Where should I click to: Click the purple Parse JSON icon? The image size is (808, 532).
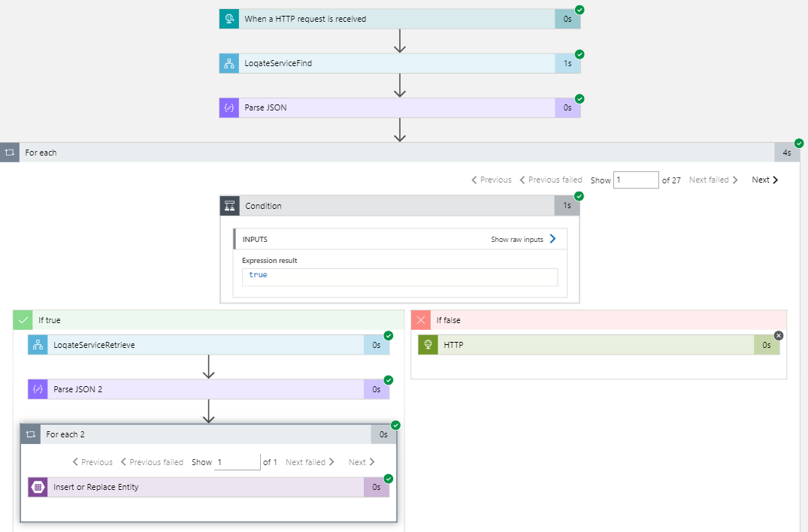tap(229, 107)
